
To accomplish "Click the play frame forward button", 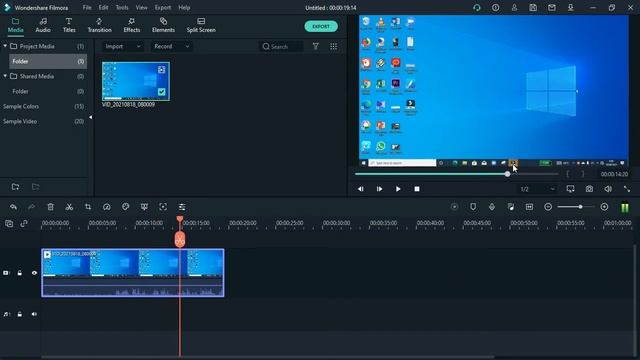I will (379, 189).
